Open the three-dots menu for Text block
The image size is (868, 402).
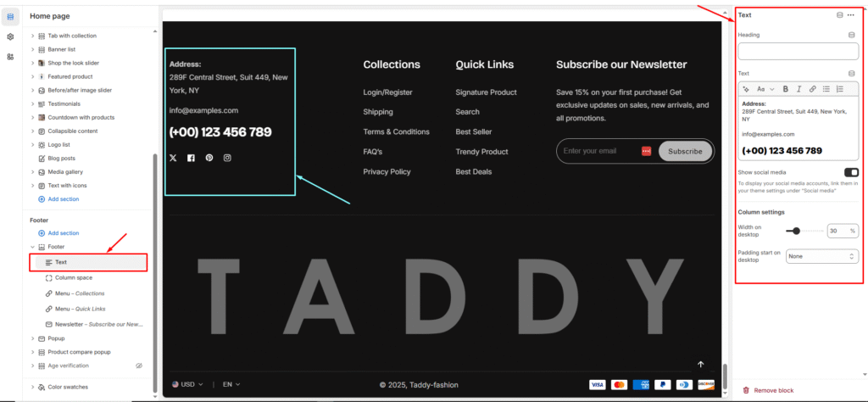(x=851, y=15)
